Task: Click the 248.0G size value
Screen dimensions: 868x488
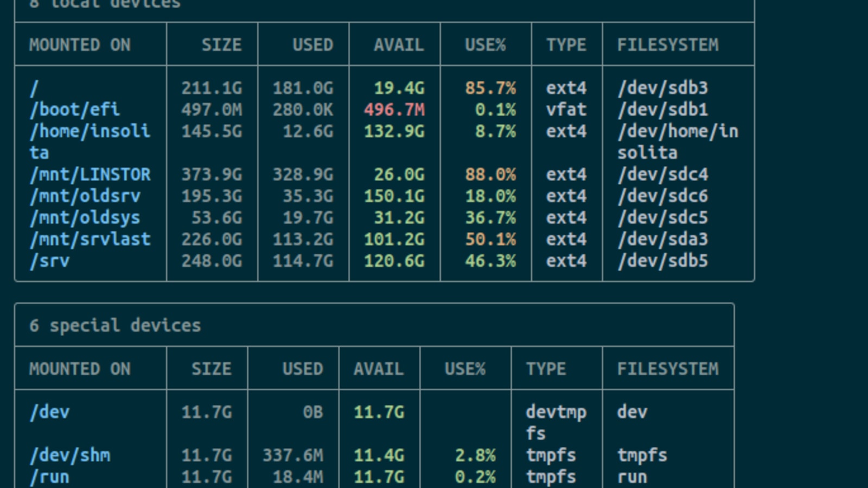Action: point(212,261)
